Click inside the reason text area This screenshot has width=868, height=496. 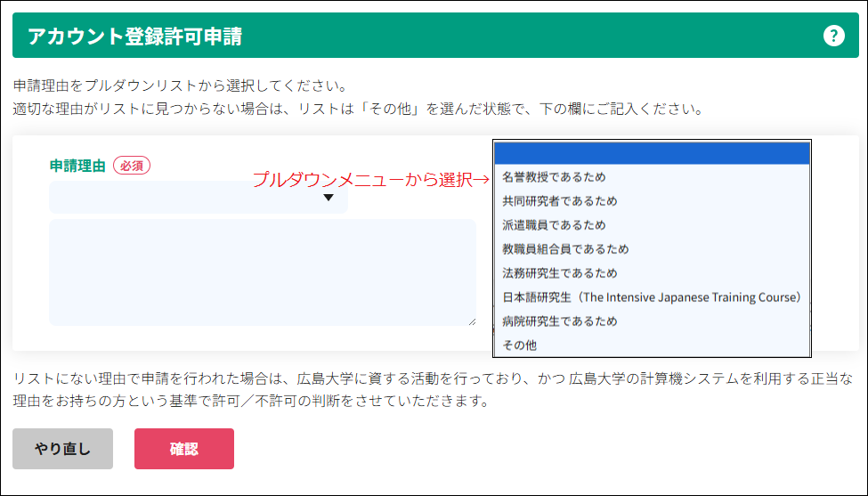[x=262, y=272]
